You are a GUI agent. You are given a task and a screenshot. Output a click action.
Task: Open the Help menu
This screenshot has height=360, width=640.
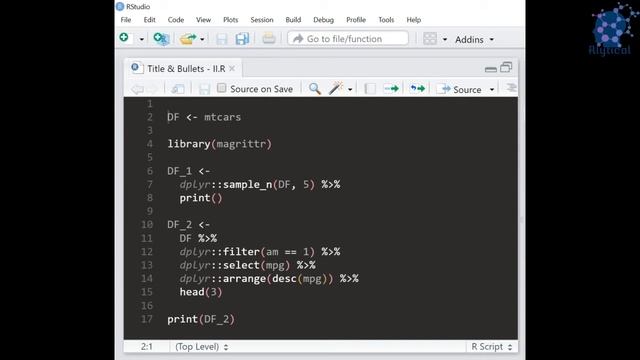[x=413, y=20]
